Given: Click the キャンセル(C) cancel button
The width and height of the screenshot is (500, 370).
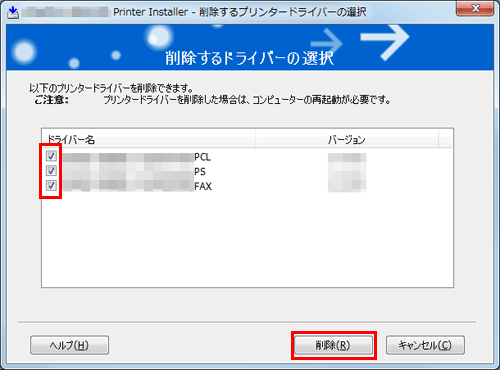Looking at the screenshot, I should coord(425,345).
